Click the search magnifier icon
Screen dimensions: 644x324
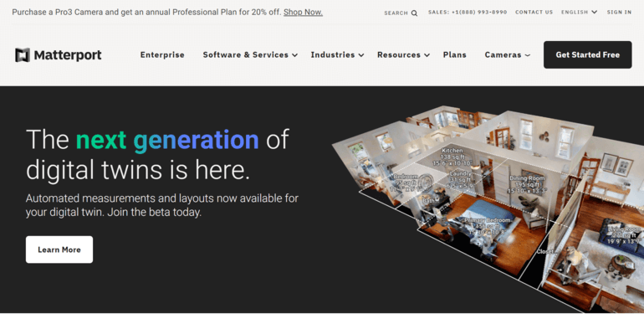[414, 13]
